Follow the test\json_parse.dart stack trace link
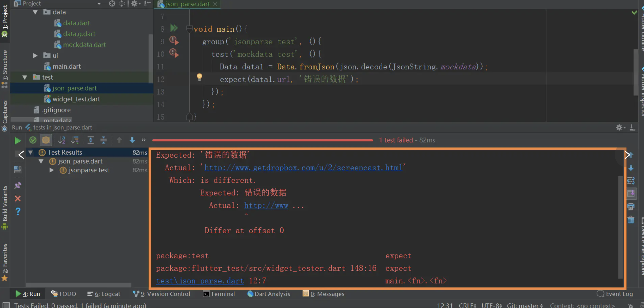The image size is (644, 308). pyautogui.click(x=200, y=281)
